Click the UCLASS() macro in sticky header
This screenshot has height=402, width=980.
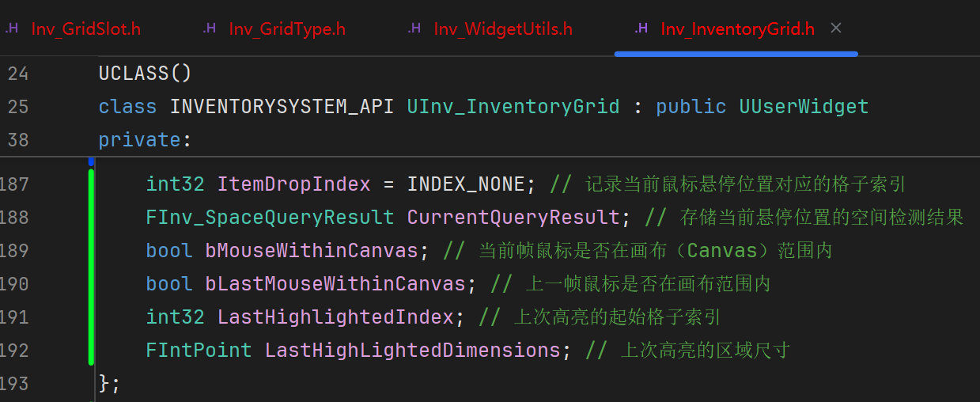(x=146, y=74)
